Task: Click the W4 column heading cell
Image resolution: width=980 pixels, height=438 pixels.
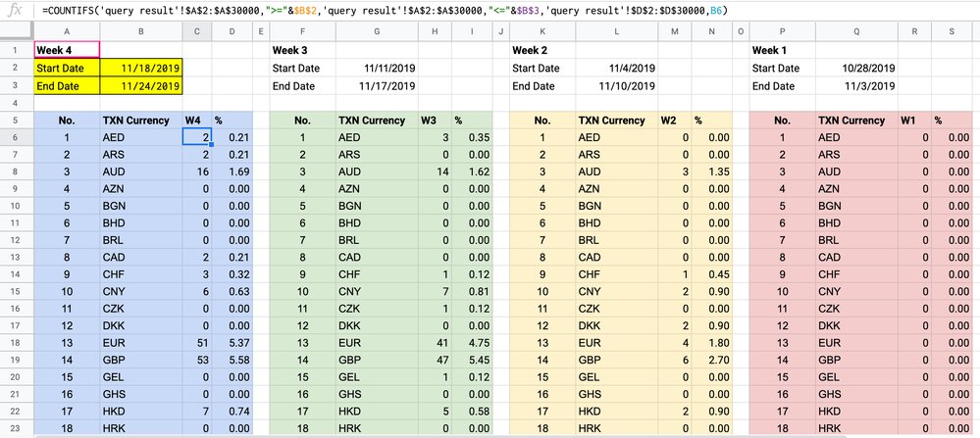Action: (x=197, y=121)
